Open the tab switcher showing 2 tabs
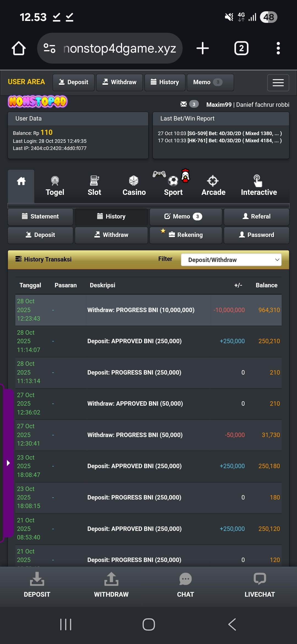The height and width of the screenshot is (644, 297). coord(241,48)
